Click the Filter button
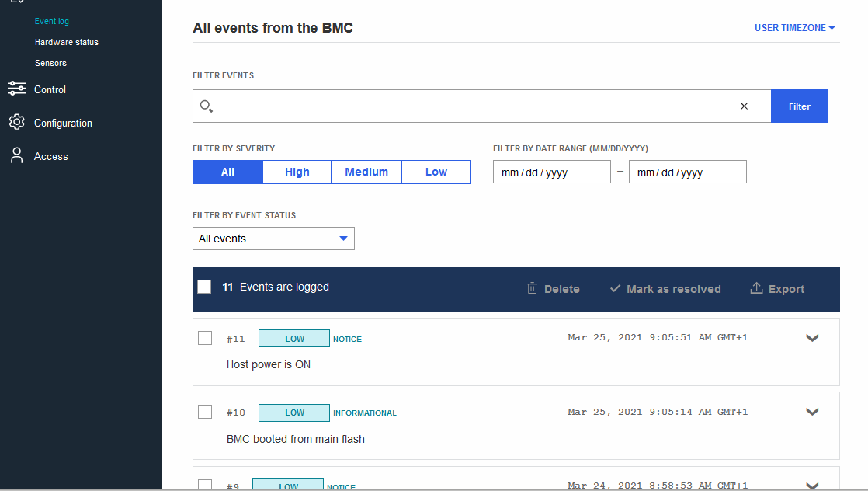The width and height of the screenshot is (868, 491). (x=799, y=106)
